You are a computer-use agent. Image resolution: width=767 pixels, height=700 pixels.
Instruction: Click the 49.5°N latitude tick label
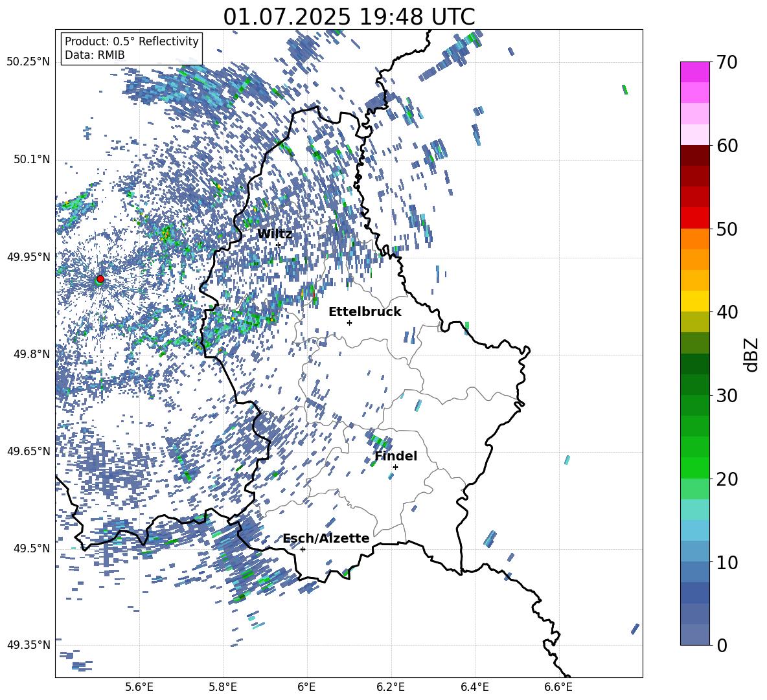(31, 548)
